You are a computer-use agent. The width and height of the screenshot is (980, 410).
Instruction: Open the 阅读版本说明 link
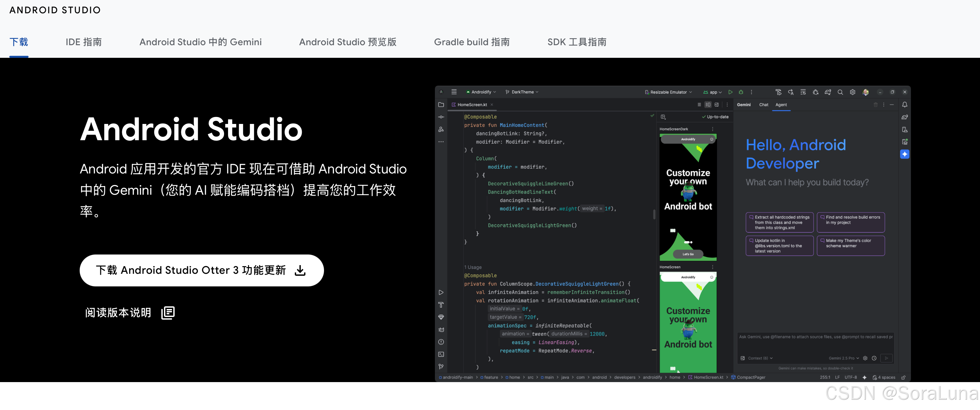tap(118, 313)
